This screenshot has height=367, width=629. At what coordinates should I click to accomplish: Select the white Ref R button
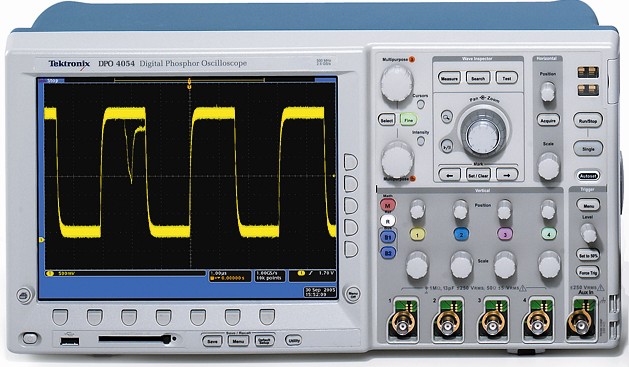388,221
